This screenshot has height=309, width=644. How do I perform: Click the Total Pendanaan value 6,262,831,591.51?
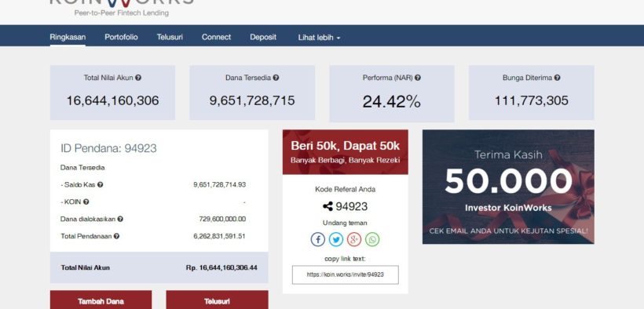(x=219, y=236)
